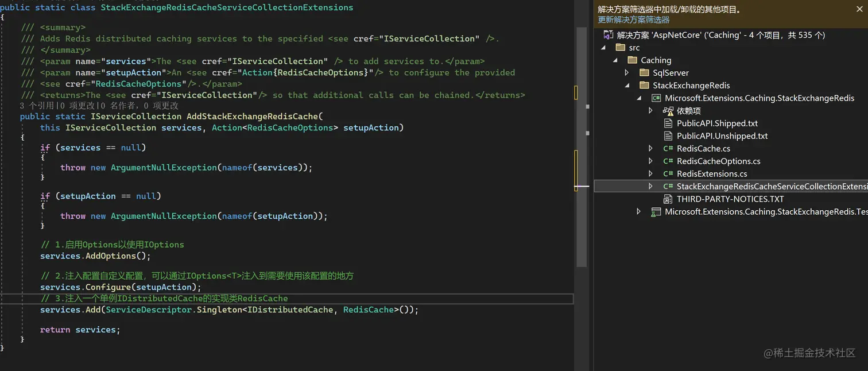The height and width of the screenshot is (371, 868).
Task: Click the 依赖项 dependencies icon
Action: point(668,111)
